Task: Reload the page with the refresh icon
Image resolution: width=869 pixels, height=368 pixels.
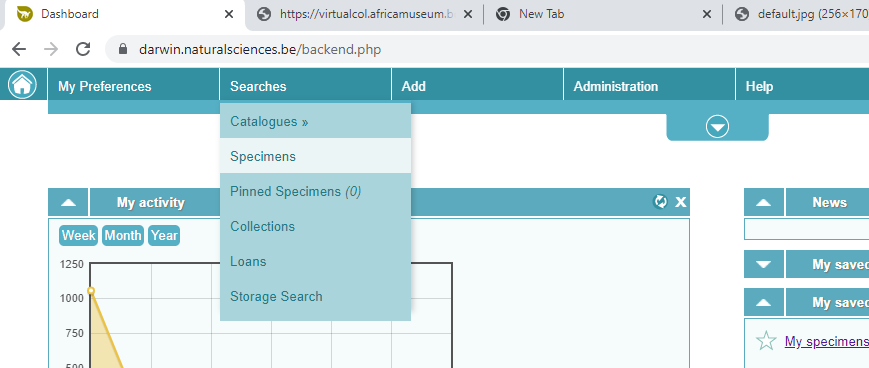Action: click(83, 49)
